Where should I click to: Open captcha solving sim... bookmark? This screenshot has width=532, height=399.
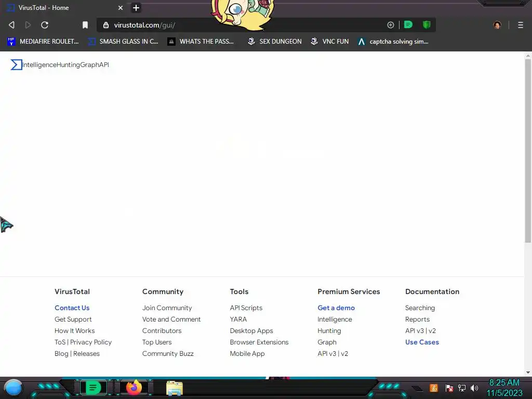(x=393, y=42)
